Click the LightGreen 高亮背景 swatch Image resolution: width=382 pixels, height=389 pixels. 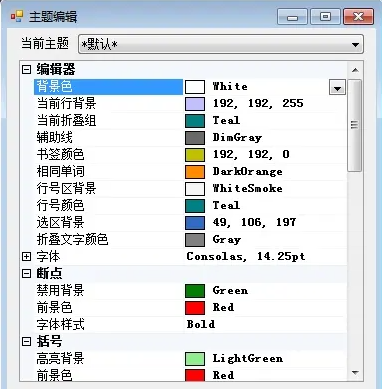[195, 359]
